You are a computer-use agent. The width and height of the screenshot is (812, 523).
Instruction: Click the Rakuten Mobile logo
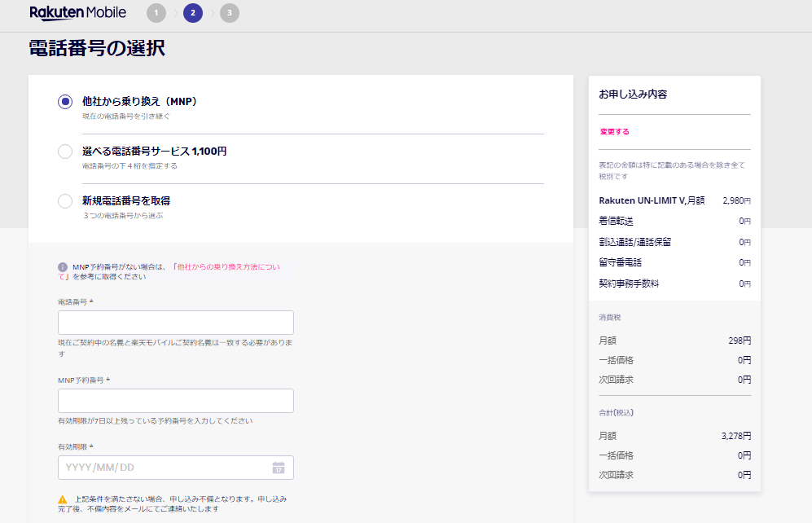coord(77,12)
